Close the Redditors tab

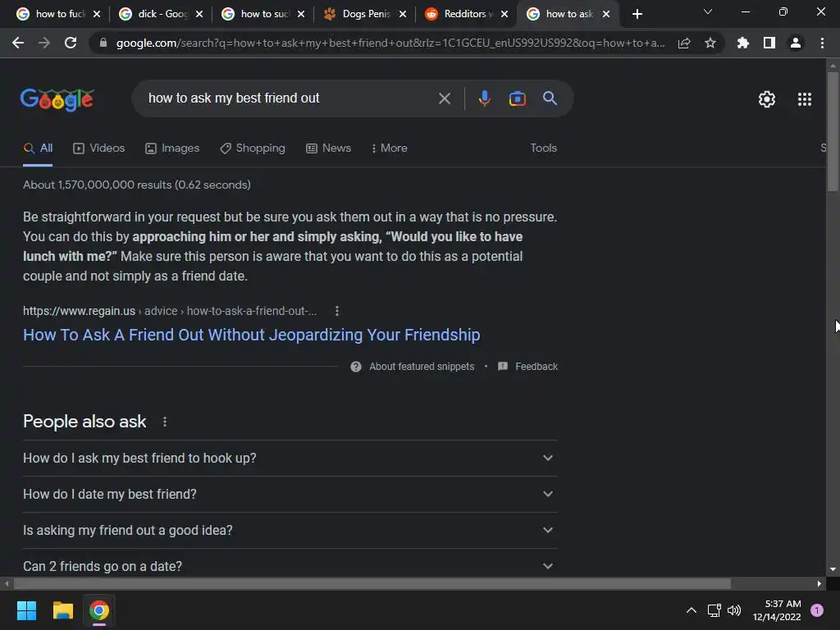[x=504, y=14]
